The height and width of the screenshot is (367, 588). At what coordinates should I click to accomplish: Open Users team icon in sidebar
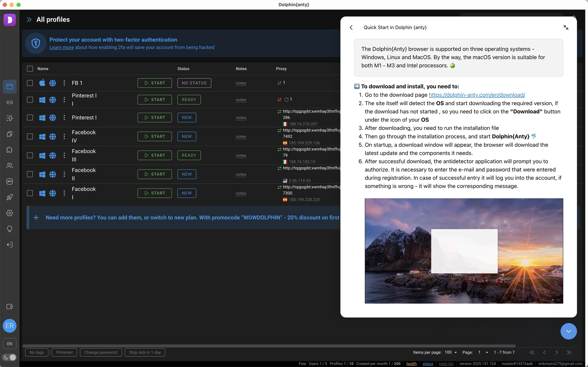point(9,165)
